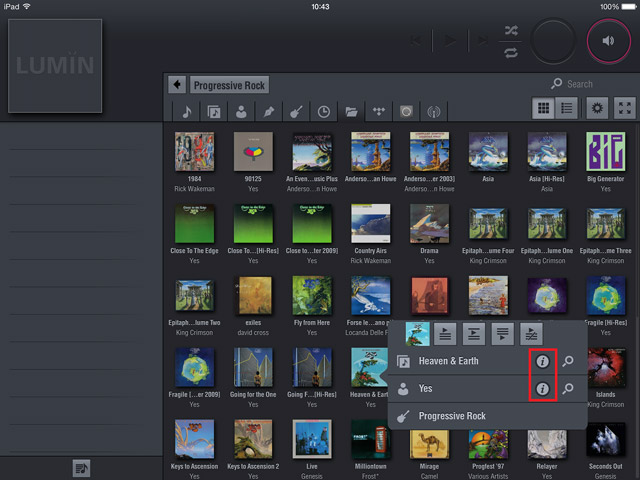Image resolution: width=640 pixels, height=480 pixels.
Task: Open the Albums browse tab
Action: click(x=213, y=111)
